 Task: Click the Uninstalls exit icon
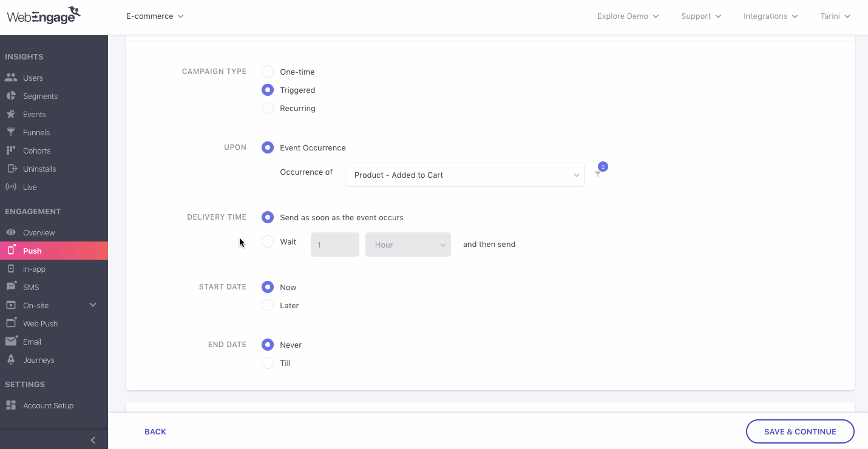[x=11, y=169]
